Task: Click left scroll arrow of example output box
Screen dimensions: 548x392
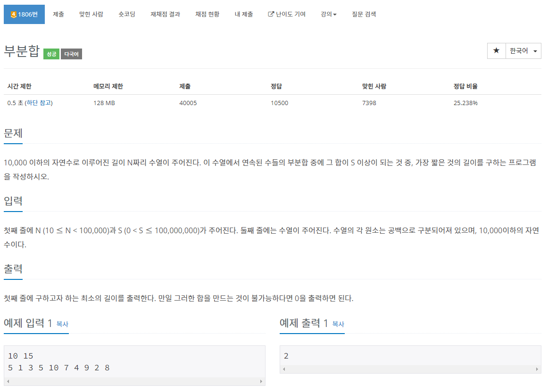Action: click(284, 369)
